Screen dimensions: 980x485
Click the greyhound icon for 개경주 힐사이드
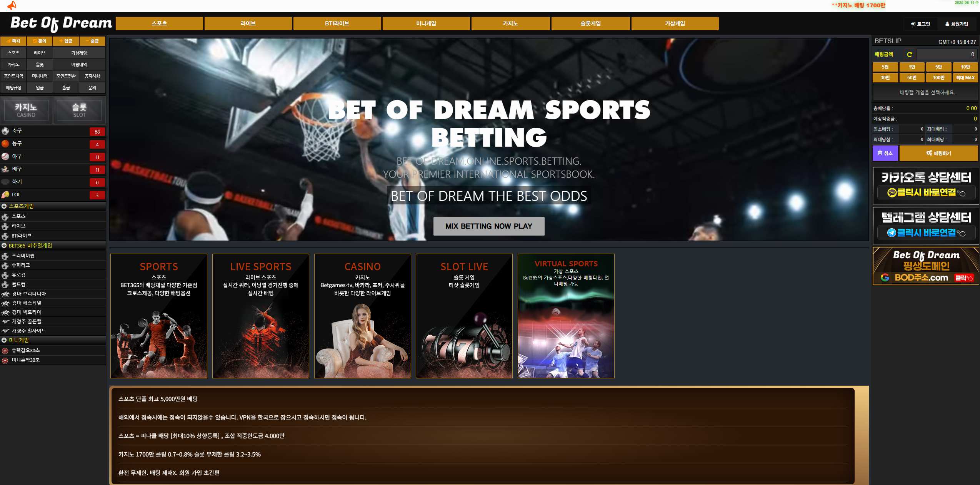click(x=5, y=331)
